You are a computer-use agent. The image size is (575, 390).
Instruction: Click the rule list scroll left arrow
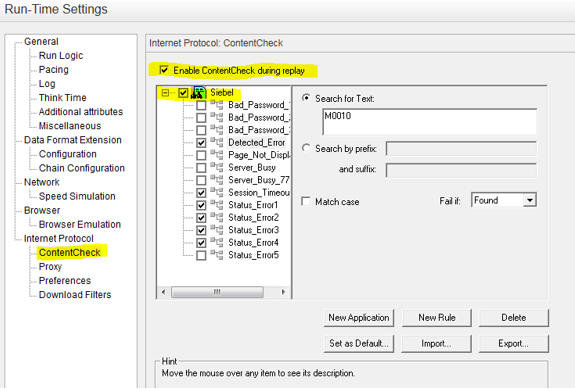tap(164, 292)
